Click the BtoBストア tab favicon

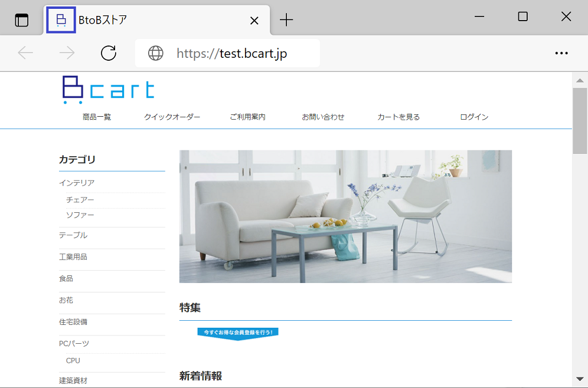[61, 20]
